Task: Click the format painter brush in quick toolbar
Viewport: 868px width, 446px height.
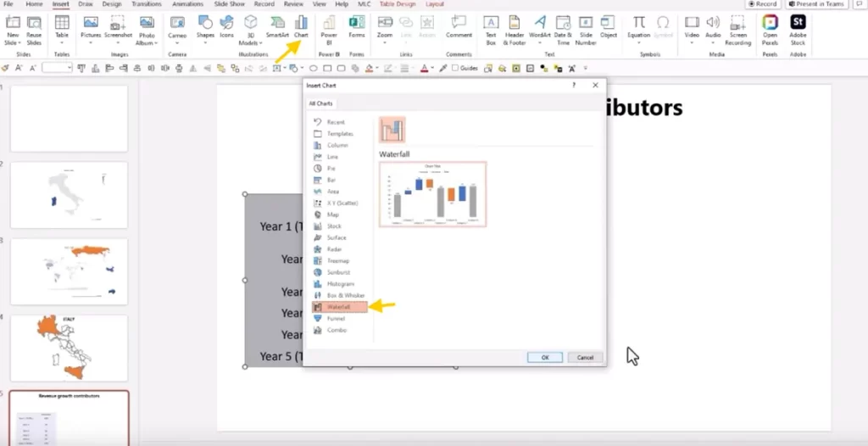Action: click(x=6, y=68)
